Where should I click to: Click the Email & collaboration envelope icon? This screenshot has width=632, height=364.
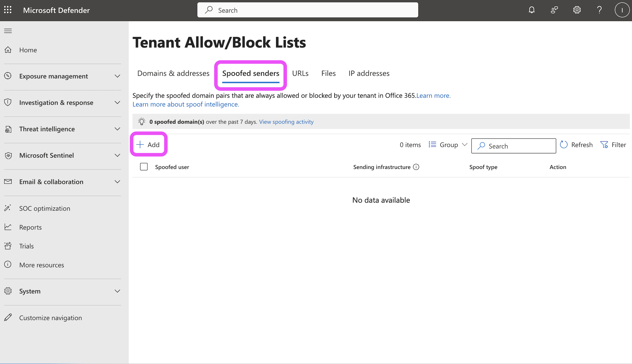tap(8, 182)
